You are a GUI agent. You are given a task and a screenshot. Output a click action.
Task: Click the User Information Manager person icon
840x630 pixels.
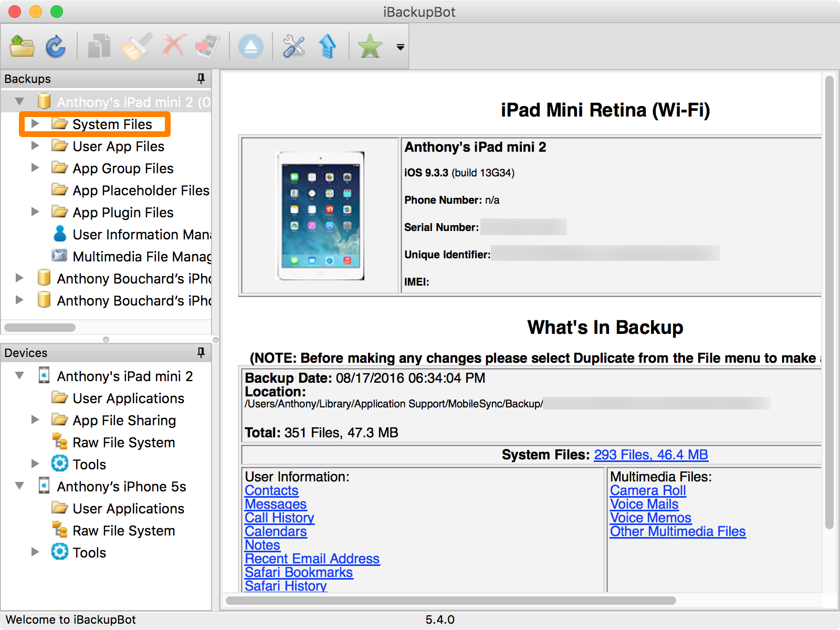(60, 234)
